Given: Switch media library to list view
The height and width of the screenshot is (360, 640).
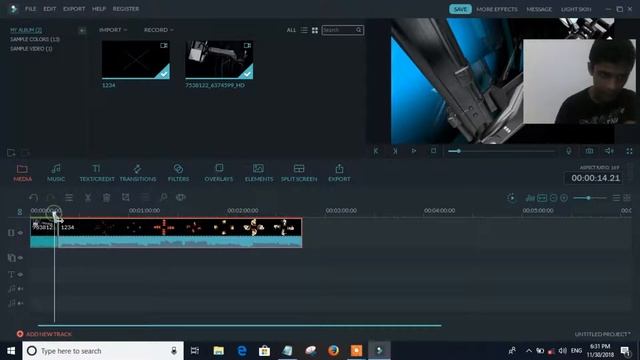Looking at the screenshot, I should pyautogui.click(x=304, y=30).
